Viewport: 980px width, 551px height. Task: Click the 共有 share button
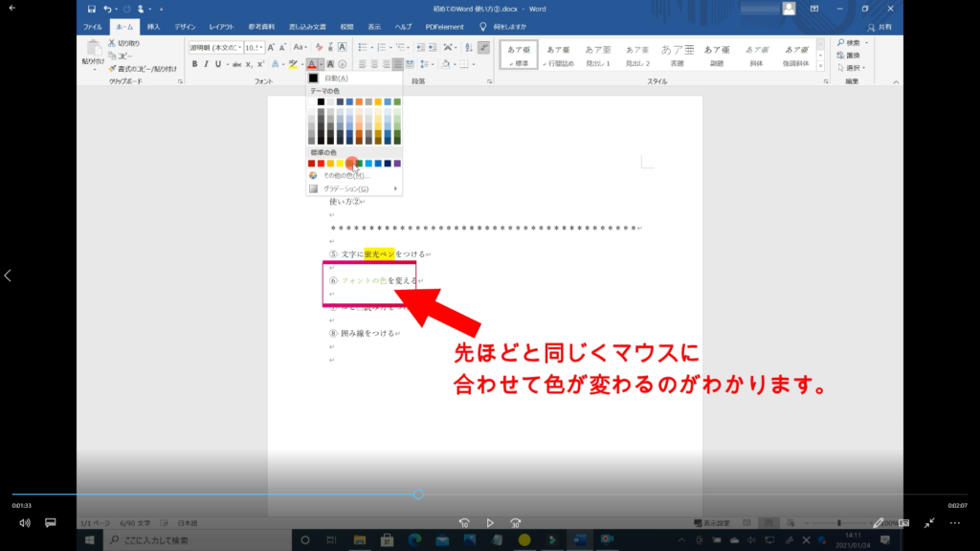coord(878,27)
